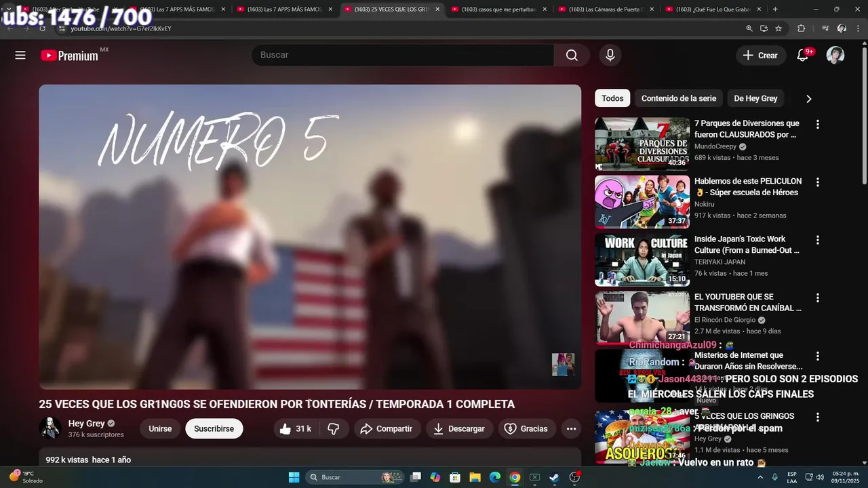868x488 pixels.
Task: Open a new browser tab
Action: pyautogui.click(x=775, y=9)
